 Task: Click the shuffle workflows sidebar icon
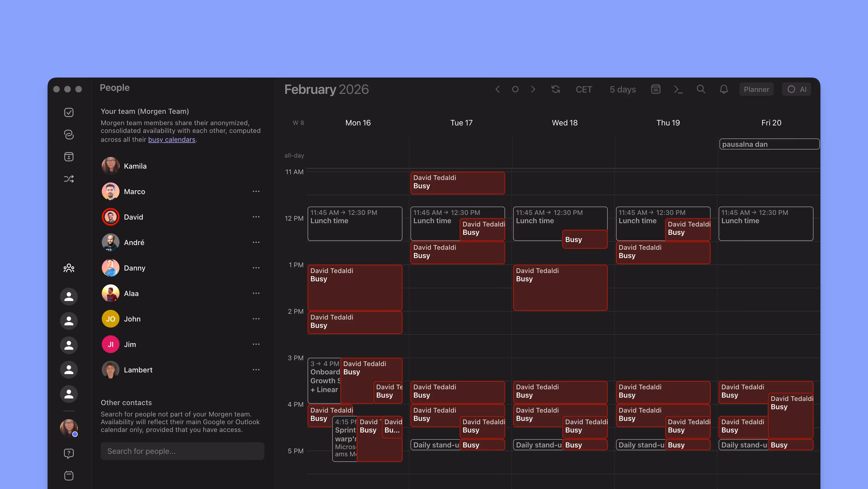[x=69, y=179]
